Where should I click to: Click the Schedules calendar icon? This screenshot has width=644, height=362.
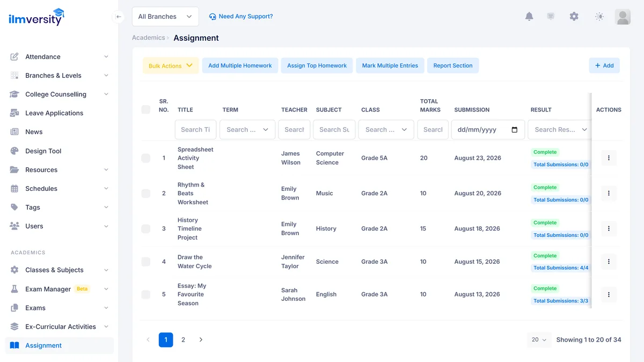[x=14, y=189]
